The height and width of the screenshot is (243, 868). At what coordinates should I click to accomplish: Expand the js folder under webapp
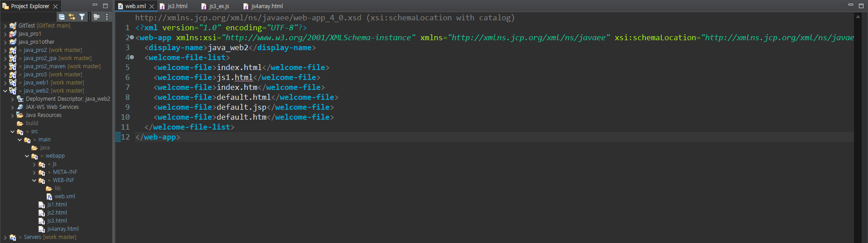click(x=34, y=164)
